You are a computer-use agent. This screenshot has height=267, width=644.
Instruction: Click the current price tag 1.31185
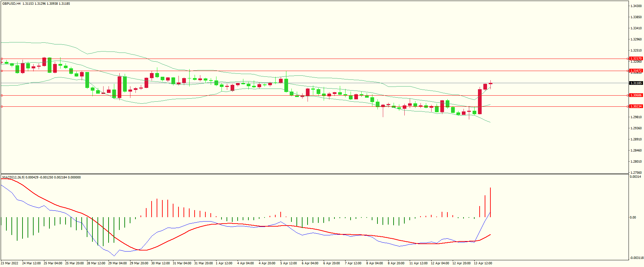click(636, 83)
